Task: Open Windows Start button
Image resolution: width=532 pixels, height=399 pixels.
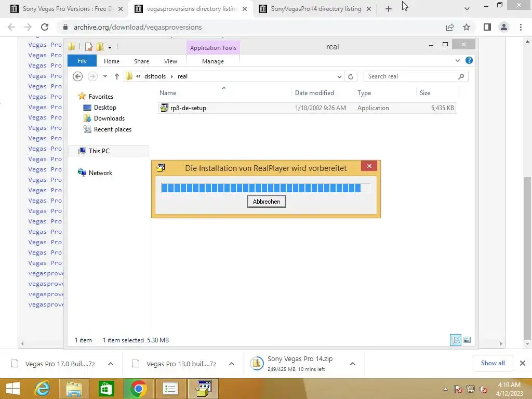Action: coord(13,389)
